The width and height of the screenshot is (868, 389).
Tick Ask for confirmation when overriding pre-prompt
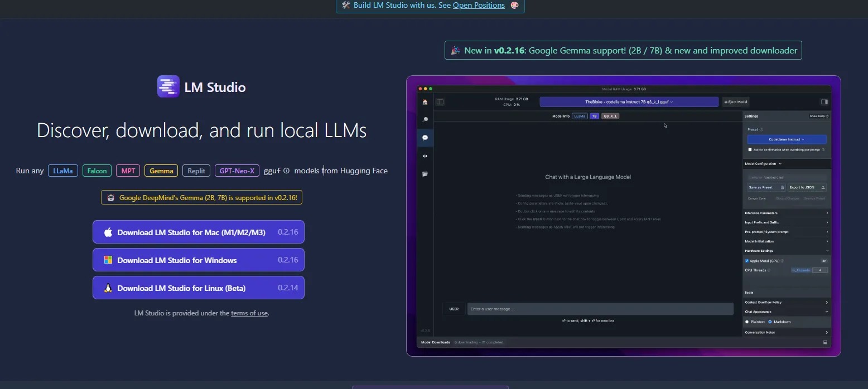click(750, 150)
